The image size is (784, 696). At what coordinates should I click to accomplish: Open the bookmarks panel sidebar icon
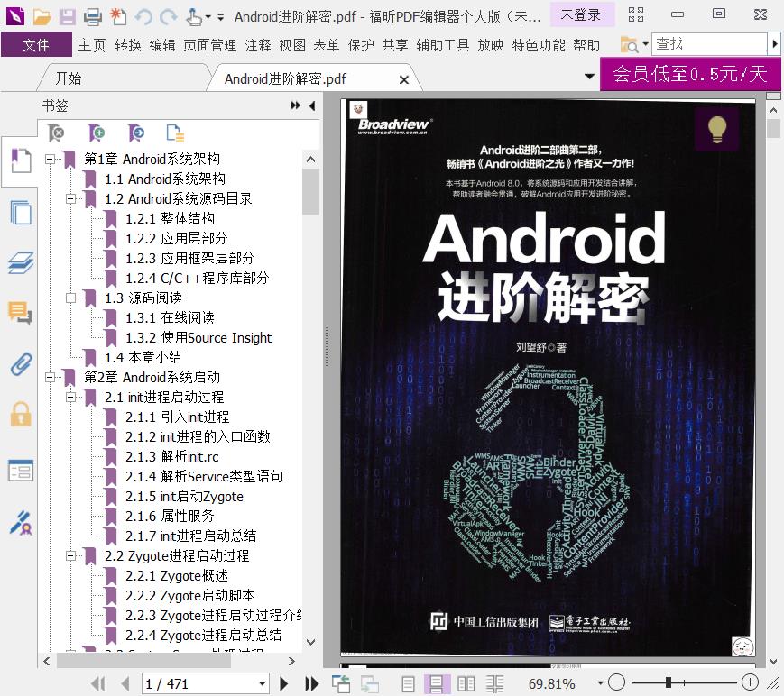tap(21, 160)
